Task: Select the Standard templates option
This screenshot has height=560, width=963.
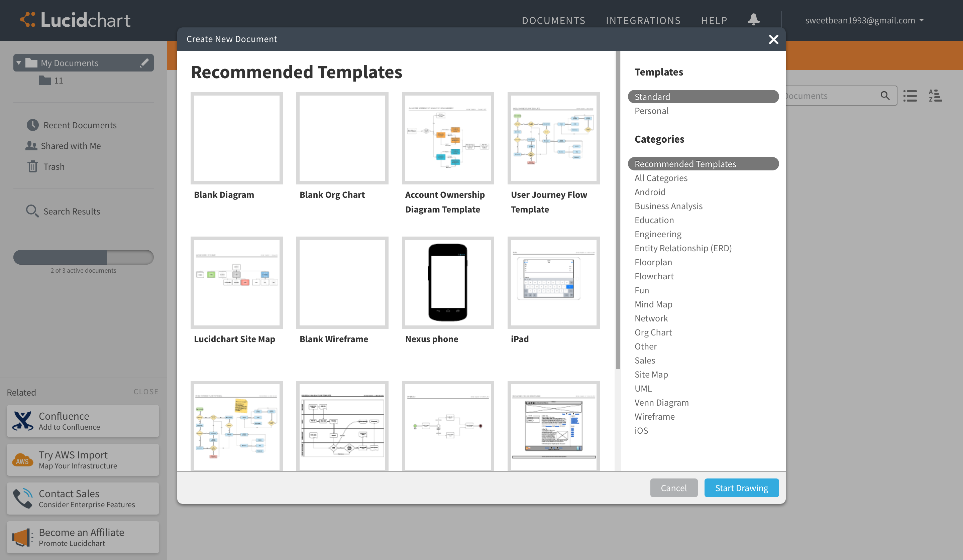Action: click(703, 97)
